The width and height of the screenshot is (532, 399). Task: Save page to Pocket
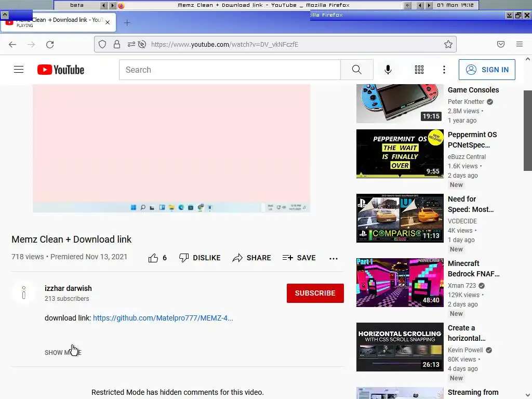pyautogui.click(x=501, y=45)
